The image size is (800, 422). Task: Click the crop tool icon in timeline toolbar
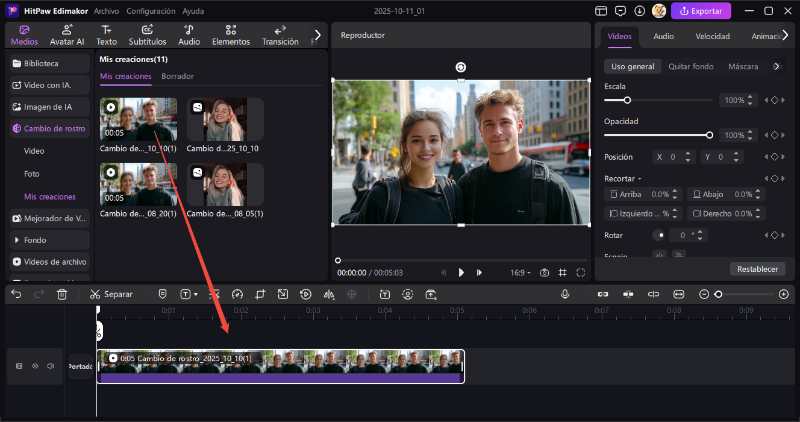point(260,294)
